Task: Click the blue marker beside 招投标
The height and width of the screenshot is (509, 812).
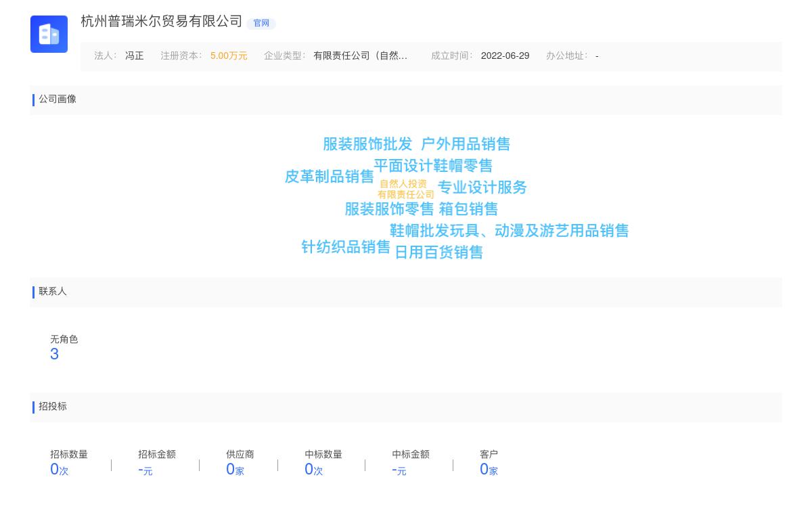Action: click(x=34, y=407)
